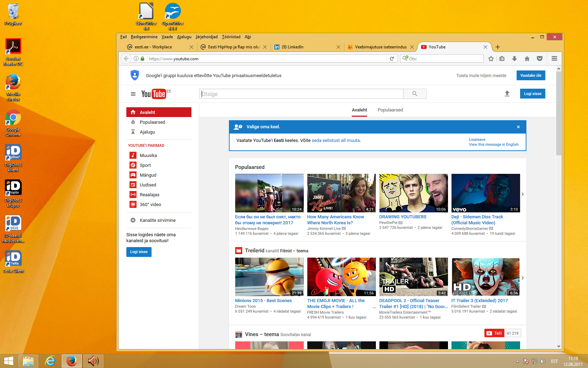Open Firefox downloads arrow icon
The width and height of the screenshot is (588, 368).
pos(514,59)
